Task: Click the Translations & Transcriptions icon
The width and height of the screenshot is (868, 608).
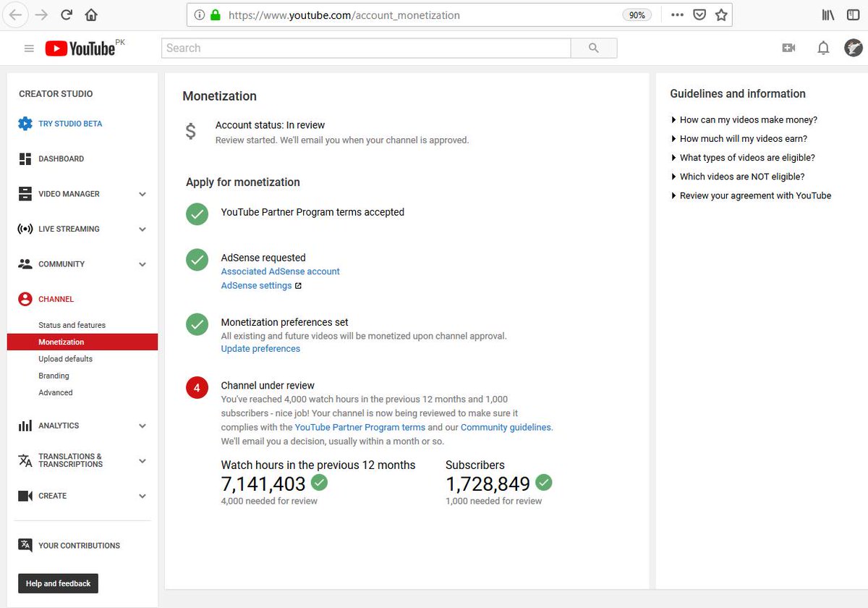Action: coord(25,460)
